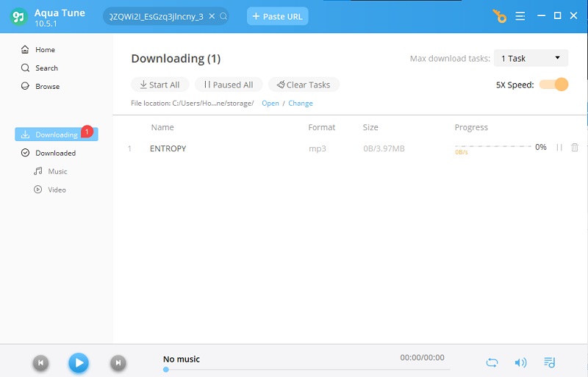Click Start All downloads button

pyautogui.click(x=160, y=85)
